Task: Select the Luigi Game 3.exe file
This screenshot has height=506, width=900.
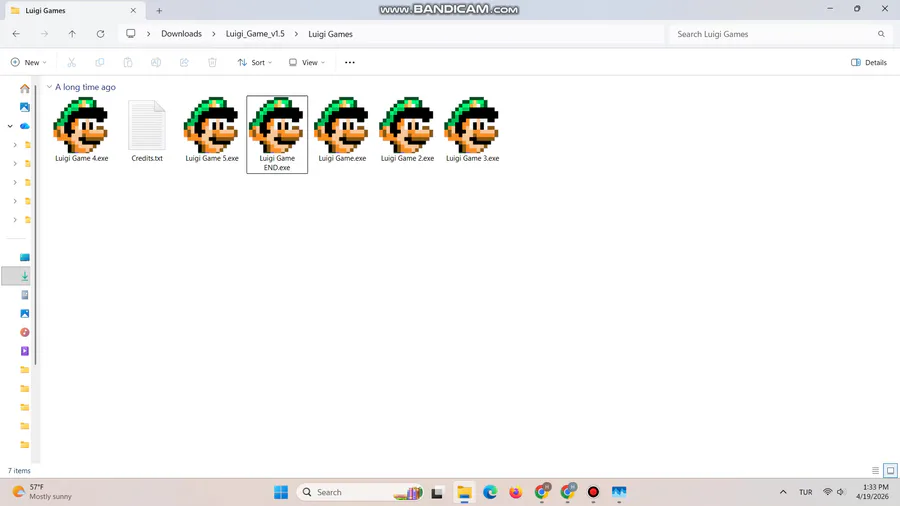Action: point(472,130)
